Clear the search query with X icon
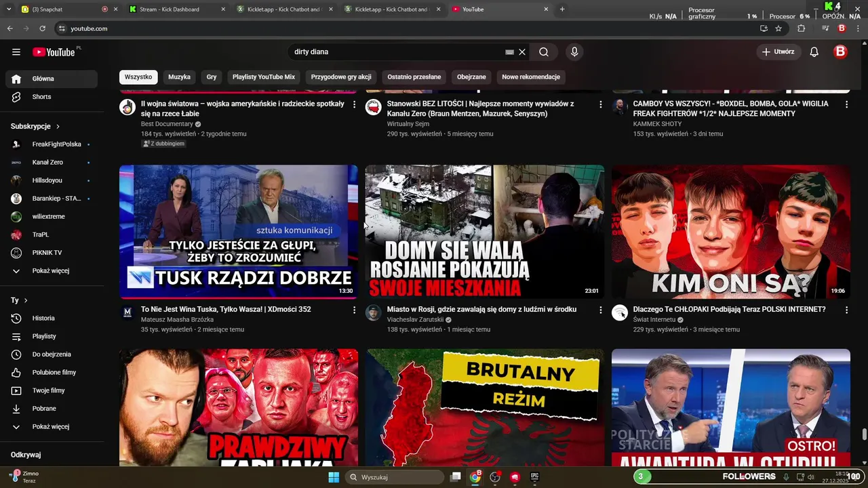This screenshot has width=868, height=488. click(522, 52)
